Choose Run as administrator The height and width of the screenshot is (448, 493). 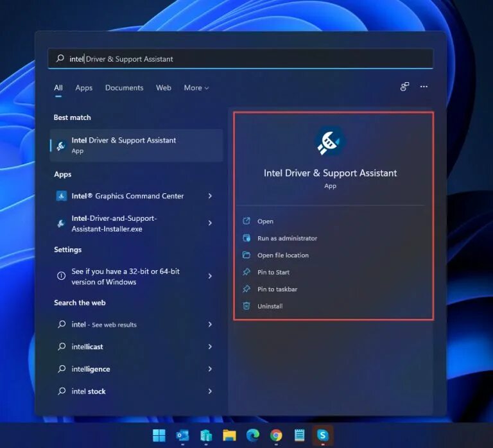click(x=287, y=238)
